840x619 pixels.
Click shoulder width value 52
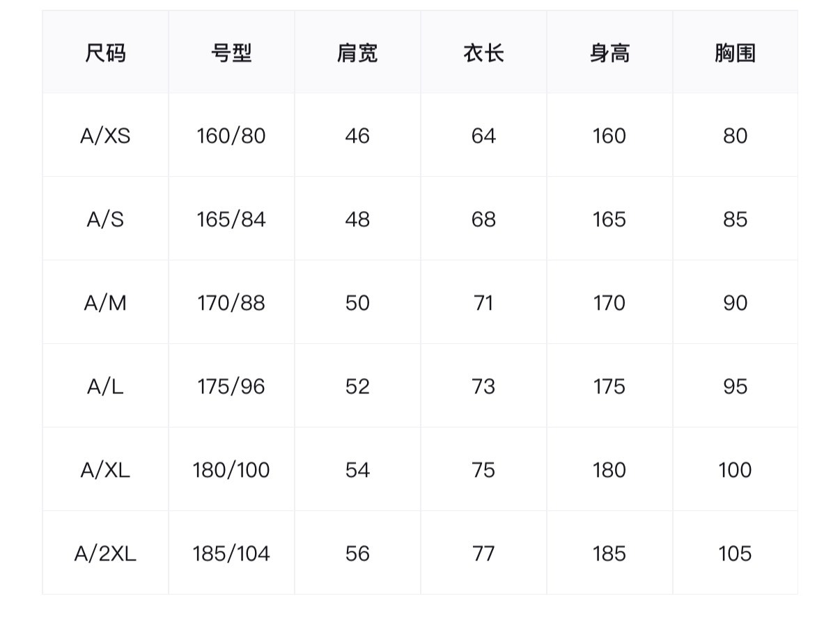[x=357, y=386]
